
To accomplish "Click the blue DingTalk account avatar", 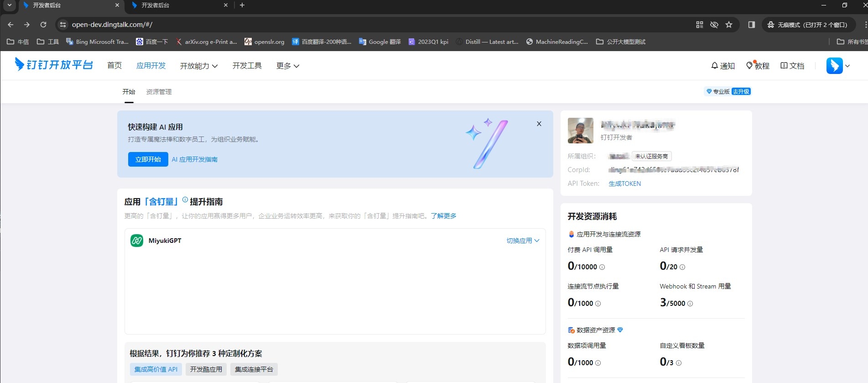I will coord(834,66).
